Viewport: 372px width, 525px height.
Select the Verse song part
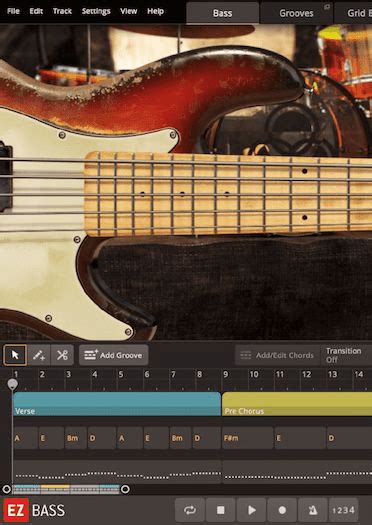pyautogui.click(x=117, y=404)
